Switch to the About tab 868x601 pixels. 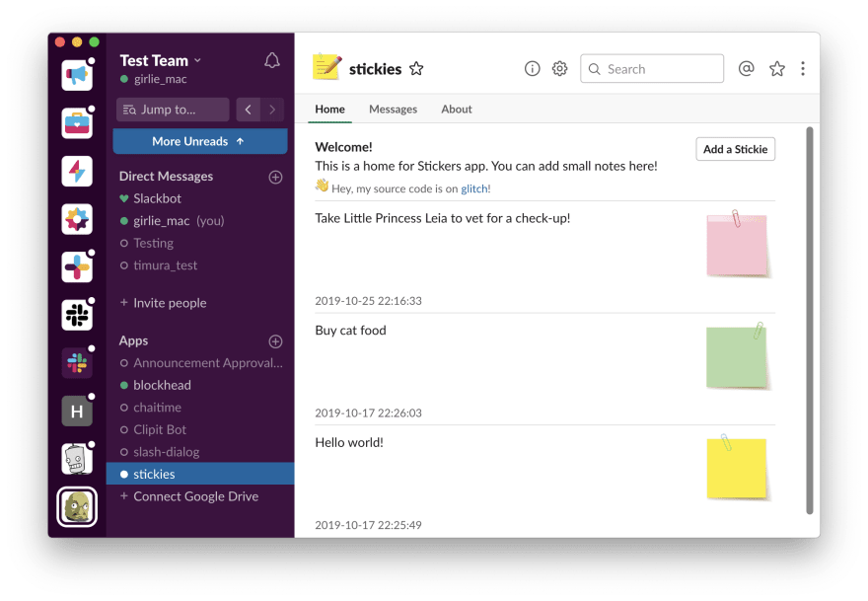tap(457, 110)
